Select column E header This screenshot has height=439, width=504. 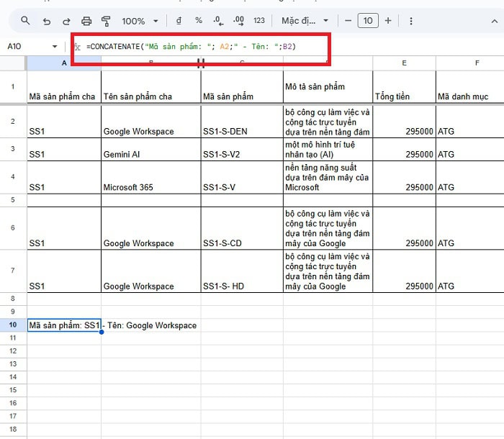tap(404, 63)
